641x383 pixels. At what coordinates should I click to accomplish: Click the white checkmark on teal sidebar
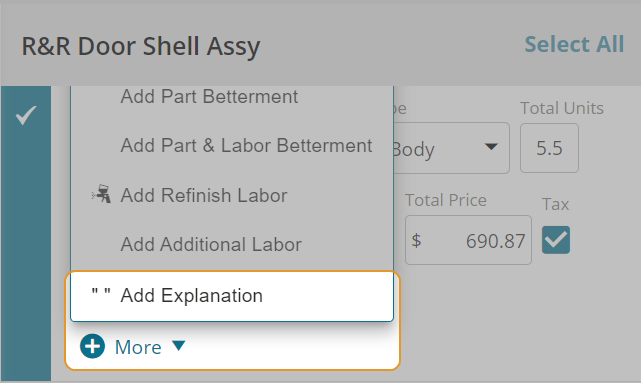(26, 115)
